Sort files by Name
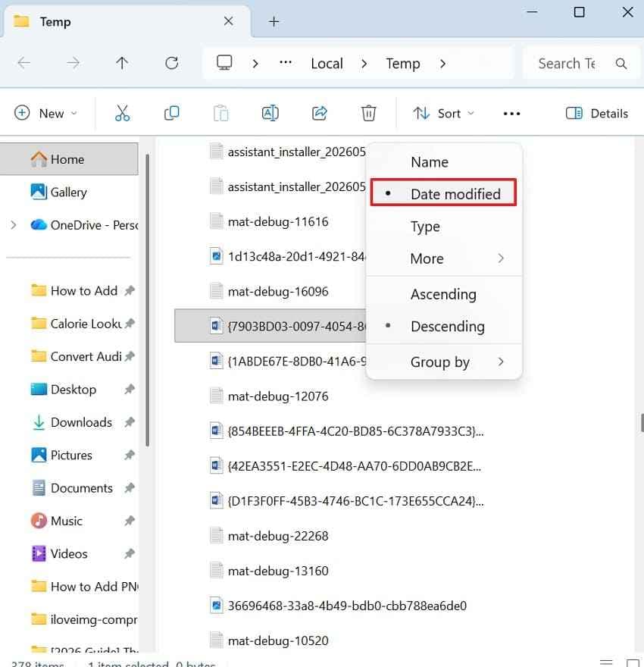Screen dimensions: 644x667 tap(444, 162)
